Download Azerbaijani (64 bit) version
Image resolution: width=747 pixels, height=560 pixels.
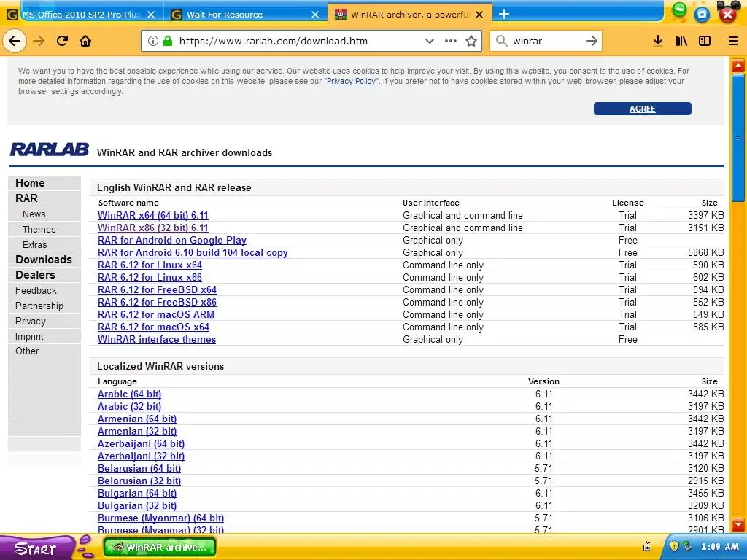coord(141,443)
